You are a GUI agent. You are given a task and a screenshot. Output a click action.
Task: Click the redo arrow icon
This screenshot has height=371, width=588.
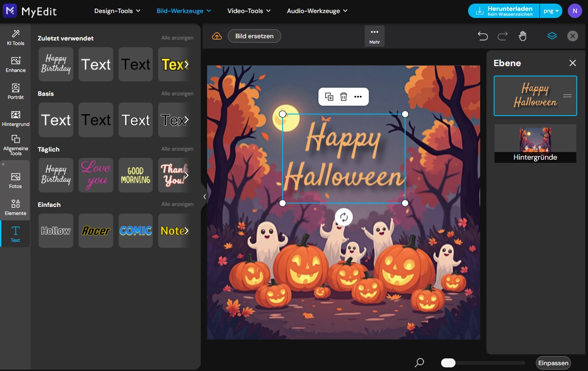click(503, 36)
